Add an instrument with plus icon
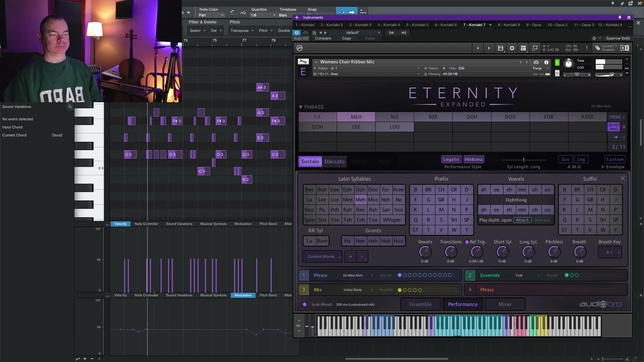The width and height of the screenshot is (644, 362). [297, 18]
